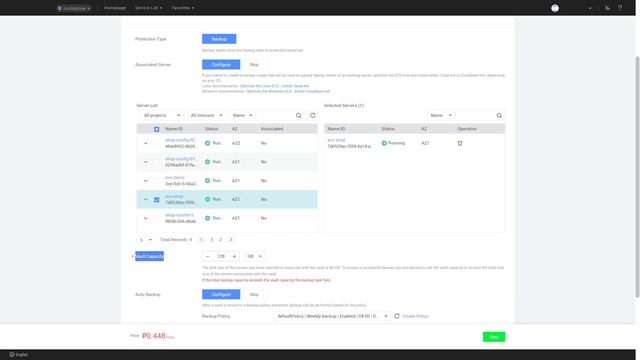Viewport: 640px width, 360px height.
Task: Refresh the server list
Action: click(x=313, y=116)
